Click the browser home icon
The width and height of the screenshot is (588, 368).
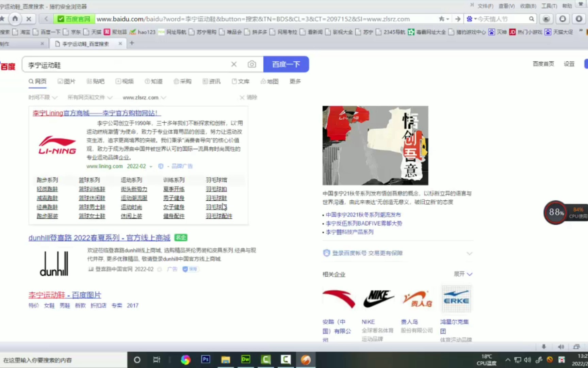coord(15,19)
